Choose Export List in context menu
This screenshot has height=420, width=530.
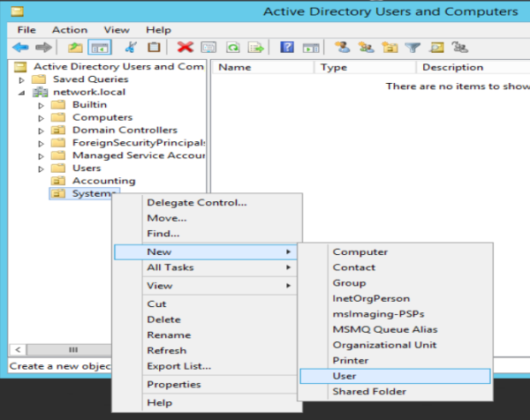tap(206, 366)
